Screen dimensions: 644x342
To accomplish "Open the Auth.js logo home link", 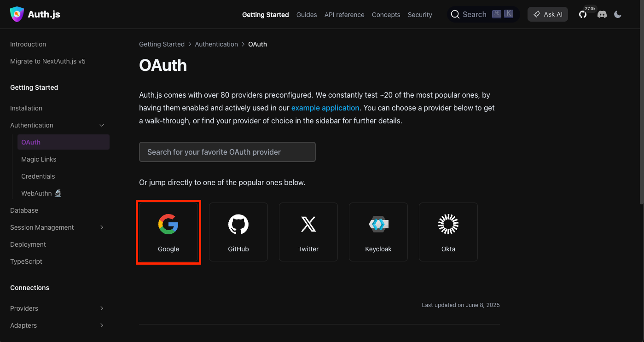I will pos(35,14).
